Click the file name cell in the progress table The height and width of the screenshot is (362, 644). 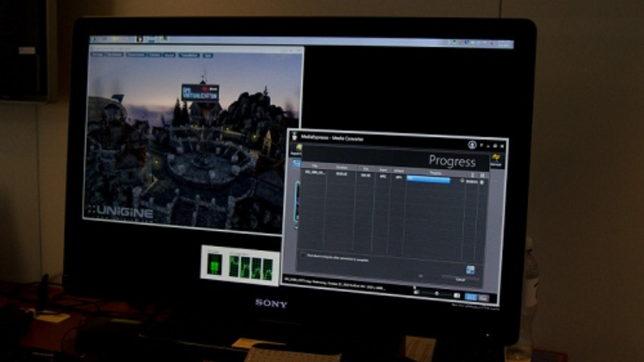tap(315, 172)
